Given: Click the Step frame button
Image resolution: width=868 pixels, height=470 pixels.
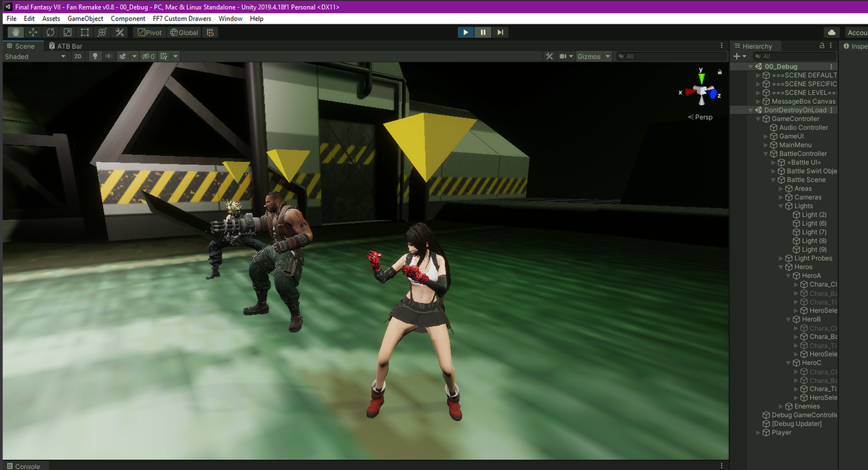Looking at the screenshot, I should [x=500, y=32].
